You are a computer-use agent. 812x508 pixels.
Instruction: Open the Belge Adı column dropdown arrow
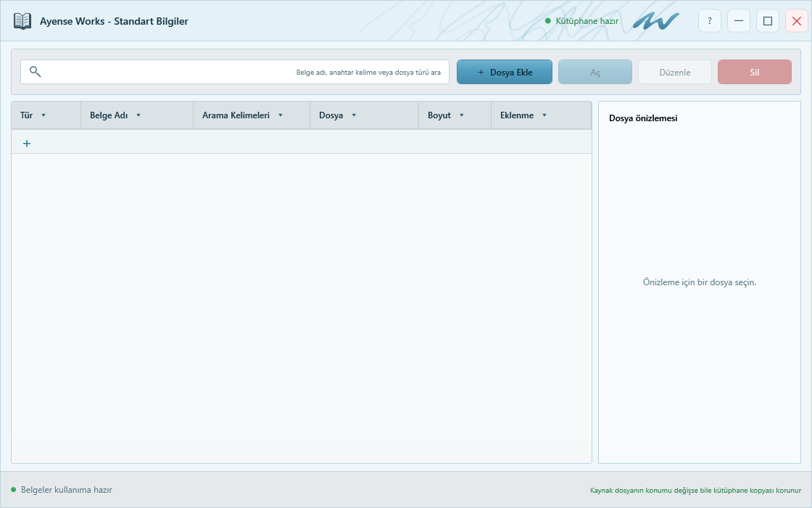click(138, 115)
